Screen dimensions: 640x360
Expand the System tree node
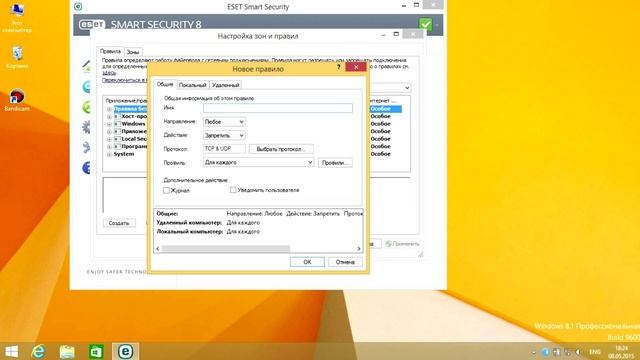click(109, 154)
